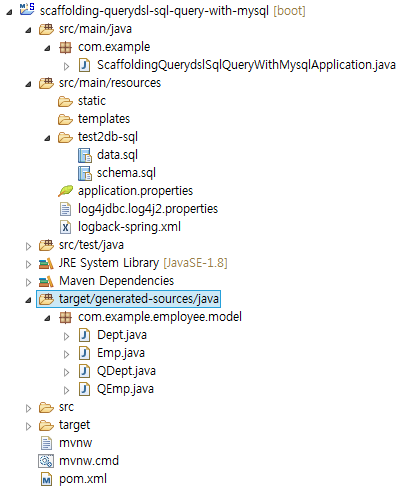
Task: Select the log4jdbc.log4j2.properties file name
Action: coord(148,209)
